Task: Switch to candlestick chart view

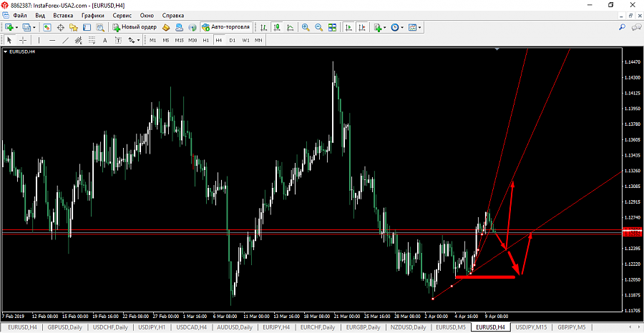Action: coord(277,27)
